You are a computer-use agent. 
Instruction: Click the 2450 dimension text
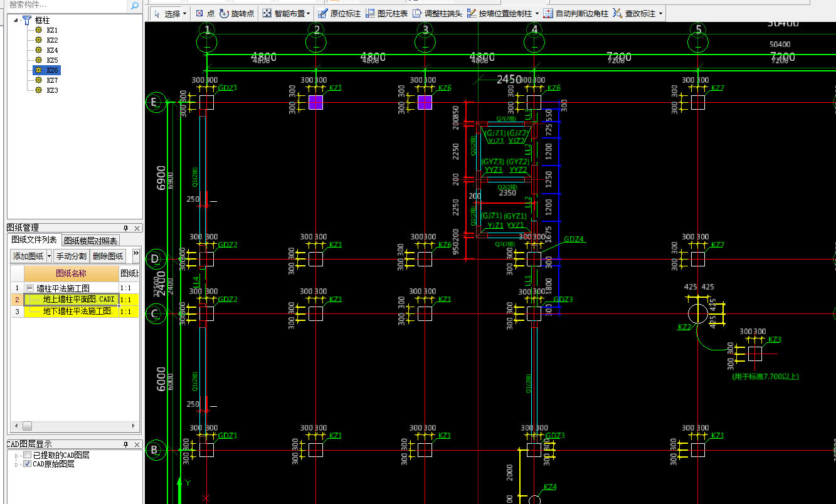coord(509,80)
